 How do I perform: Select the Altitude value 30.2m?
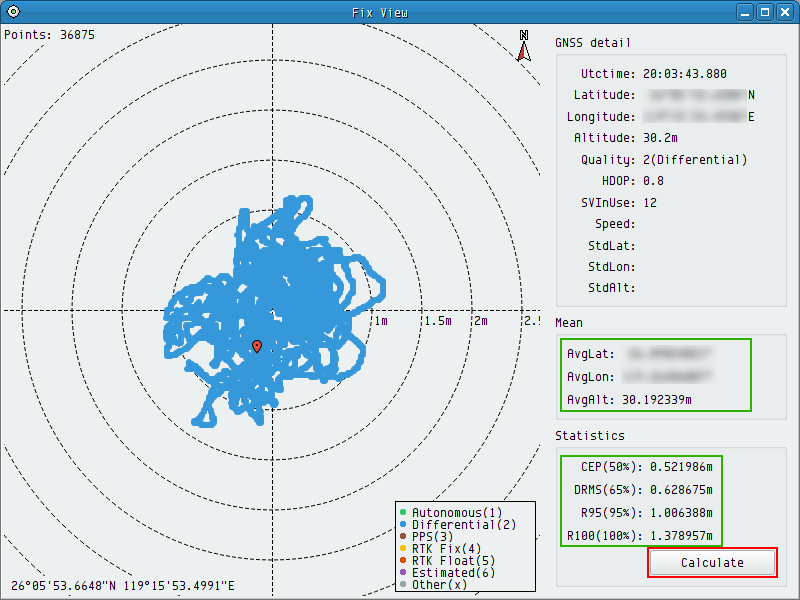(660, 138)
